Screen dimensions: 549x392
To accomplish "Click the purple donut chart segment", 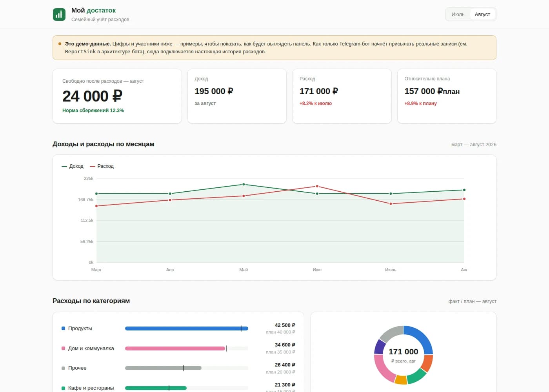I will pyautogui.click(x=379, y=347).
